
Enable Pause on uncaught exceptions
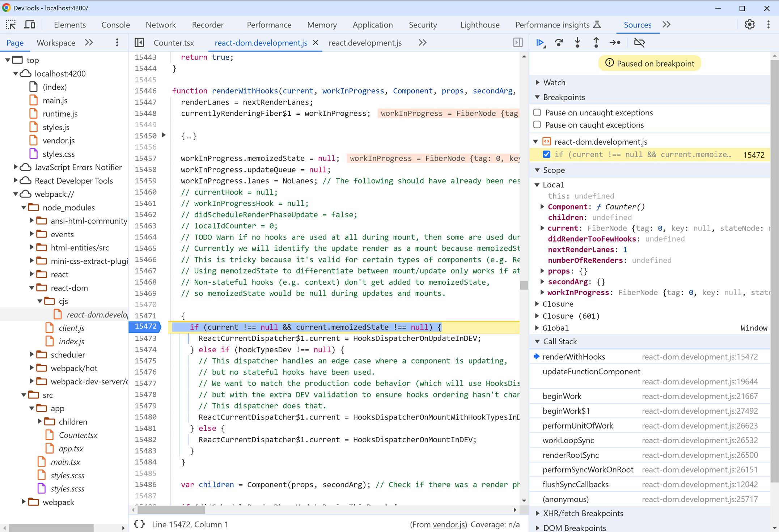pos(537,112)
